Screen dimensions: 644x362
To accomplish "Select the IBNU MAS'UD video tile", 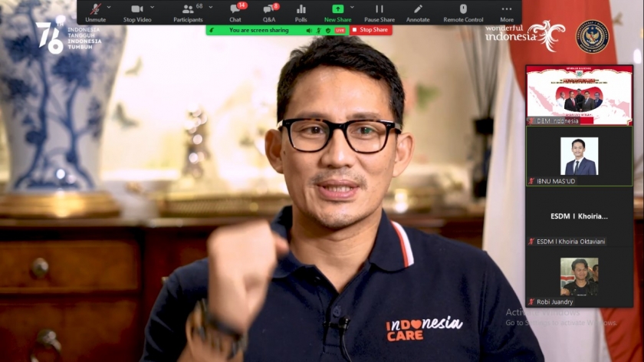I will click(579, 156).
